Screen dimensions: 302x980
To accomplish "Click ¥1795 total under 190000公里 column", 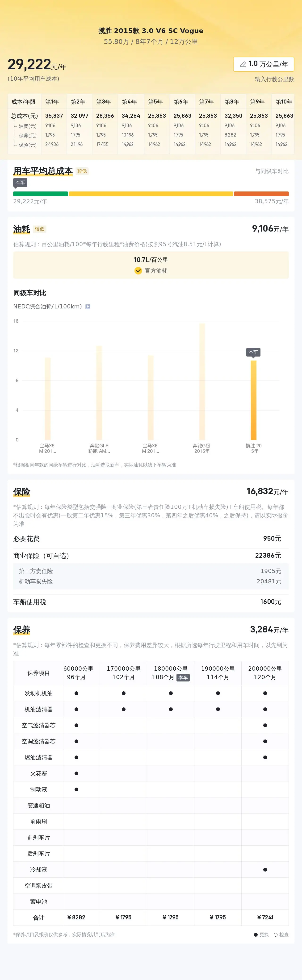I will coord(218,917).
